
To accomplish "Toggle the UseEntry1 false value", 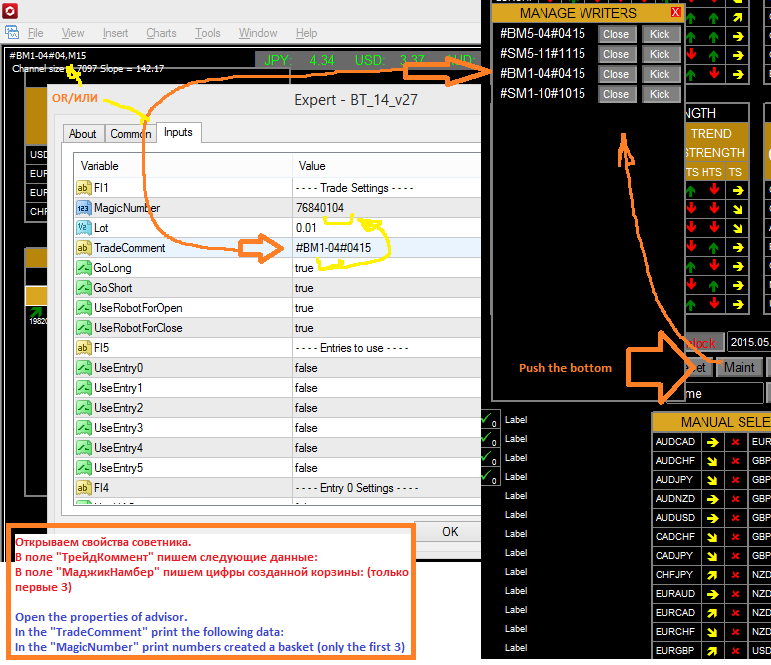I will coord(386,388).
